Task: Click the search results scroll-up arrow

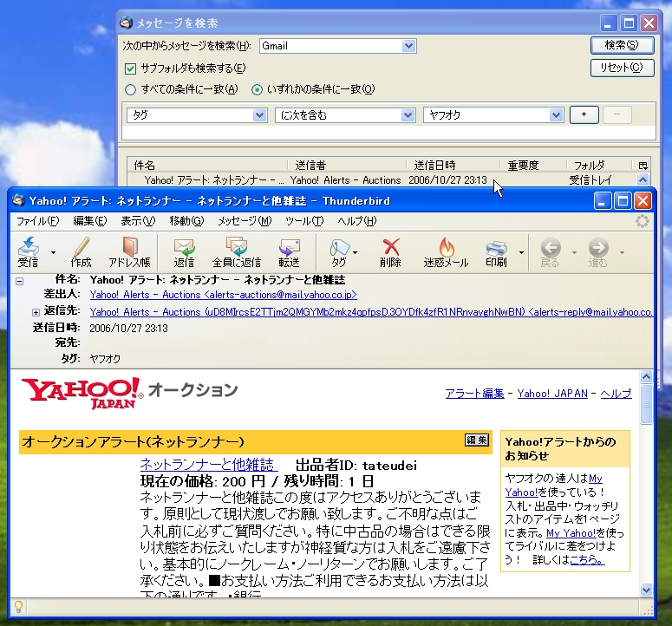Action: click(x=643, y=179)
